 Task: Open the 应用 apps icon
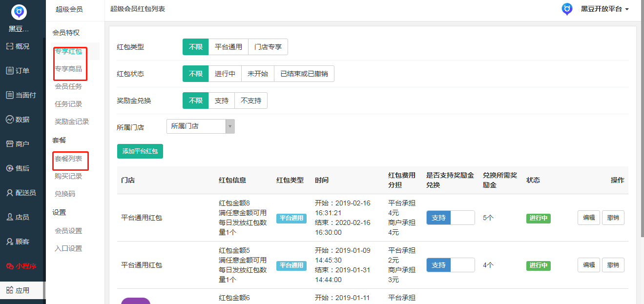[x=9, y=290]
